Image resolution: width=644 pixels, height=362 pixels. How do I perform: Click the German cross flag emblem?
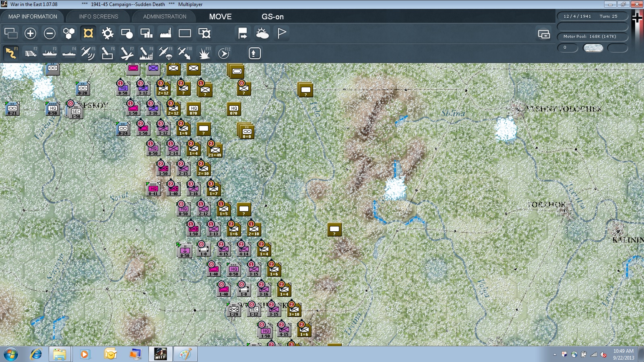[637, 17]
